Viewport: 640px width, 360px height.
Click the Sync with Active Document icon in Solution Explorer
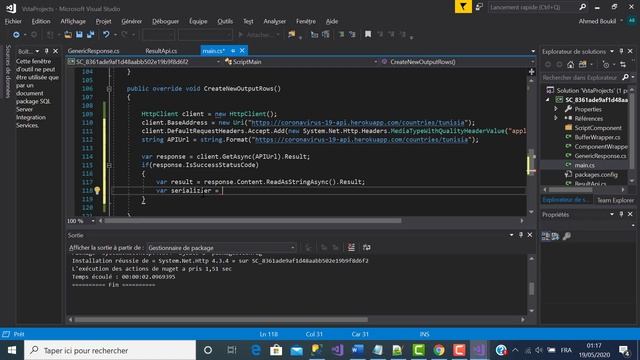623,64
